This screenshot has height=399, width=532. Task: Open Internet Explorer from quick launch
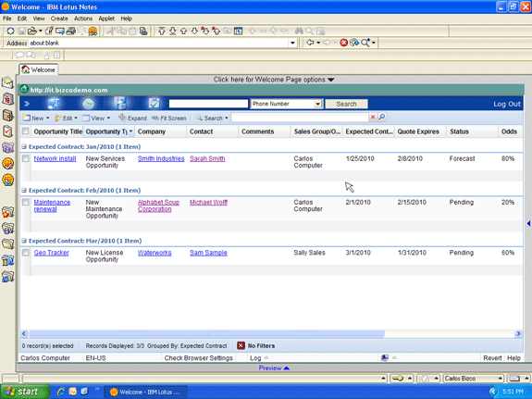61,392
